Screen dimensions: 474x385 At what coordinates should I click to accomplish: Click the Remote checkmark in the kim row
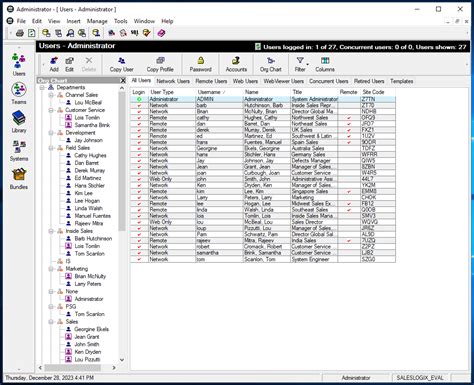(349, 191)
